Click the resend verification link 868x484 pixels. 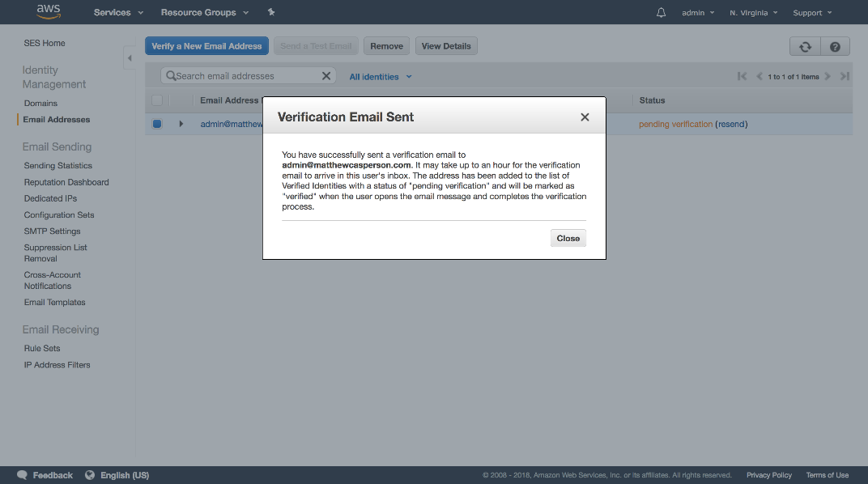coord(731,124)
